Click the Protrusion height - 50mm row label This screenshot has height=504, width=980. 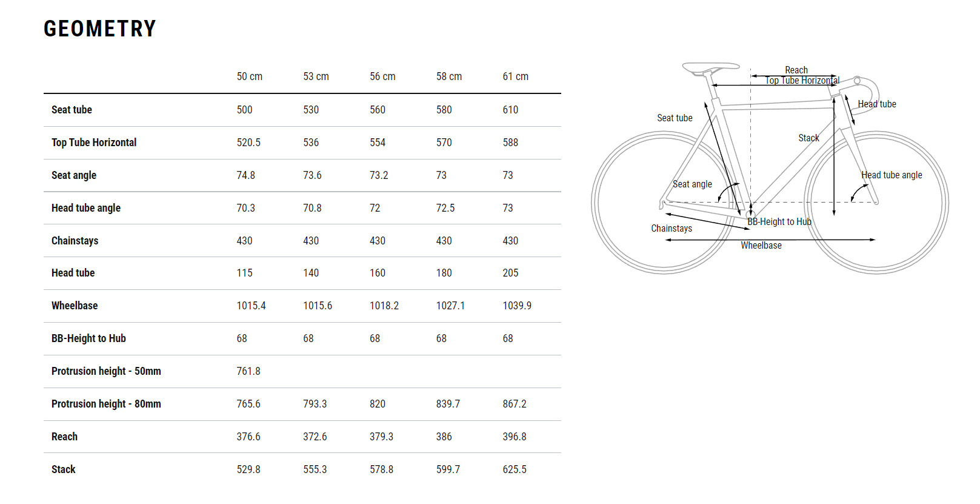tap(106, 371)
